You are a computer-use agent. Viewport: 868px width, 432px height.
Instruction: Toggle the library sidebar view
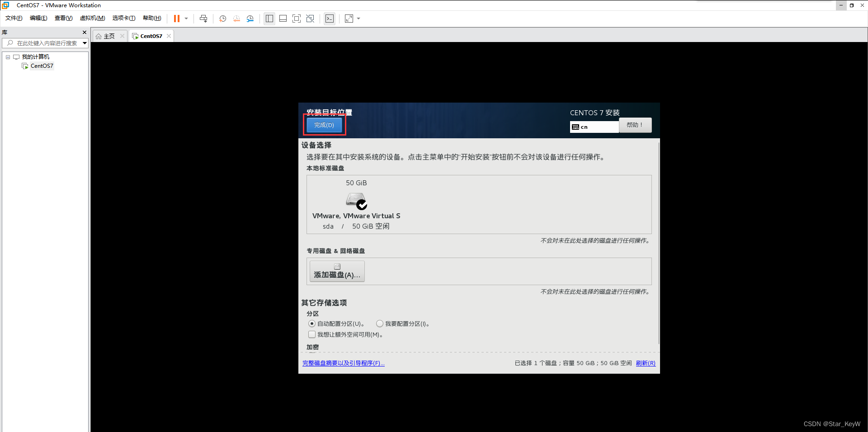pyautogui.click(x=269, y=19)
